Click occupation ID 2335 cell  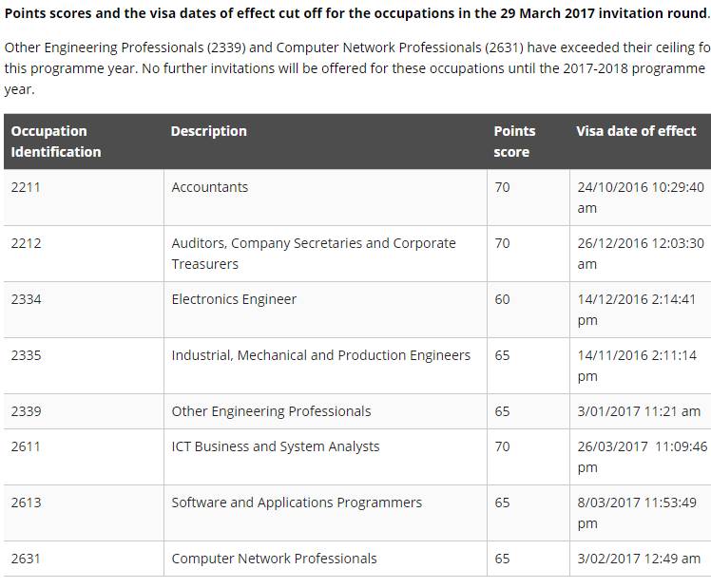(26, 355)
